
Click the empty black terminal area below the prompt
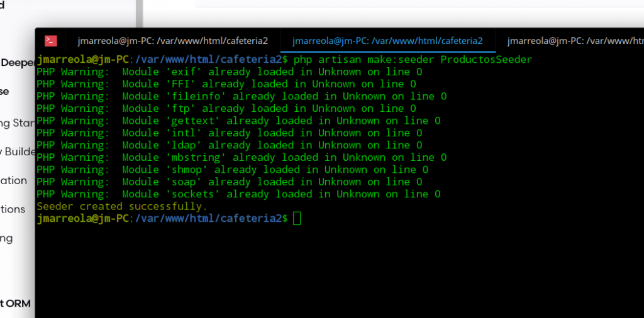340,270
